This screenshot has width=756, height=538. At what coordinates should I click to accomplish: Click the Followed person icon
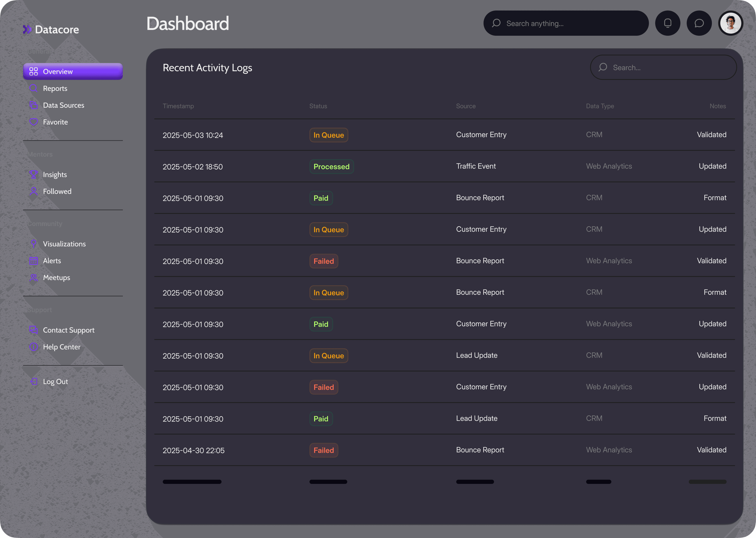[x=33, y=191]
